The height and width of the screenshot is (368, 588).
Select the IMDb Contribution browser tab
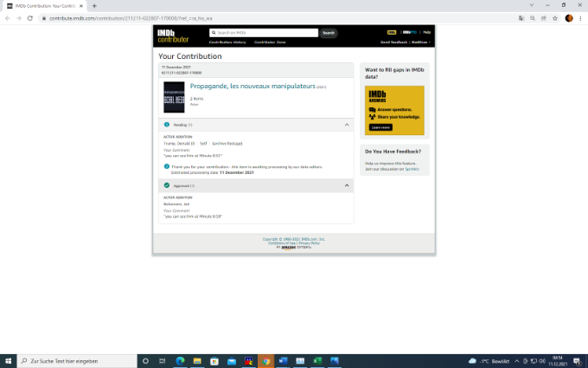coord(45,6)
